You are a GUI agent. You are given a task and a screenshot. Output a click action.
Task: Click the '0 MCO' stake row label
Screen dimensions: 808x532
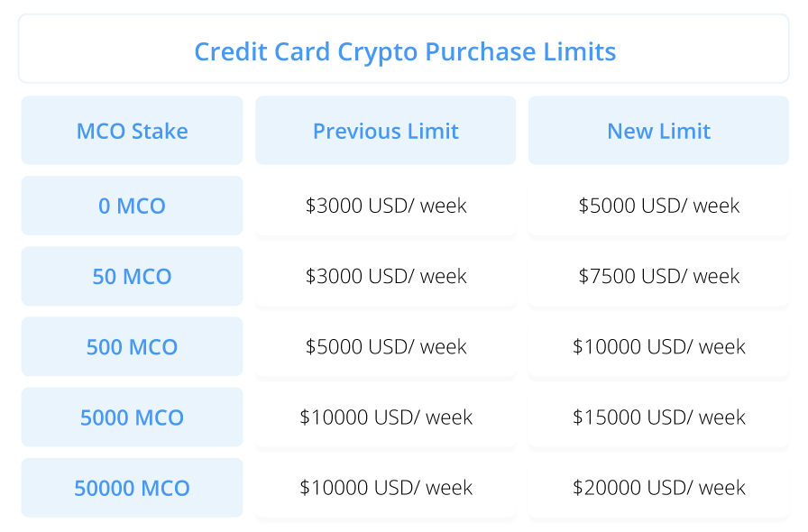coord(133,206)
